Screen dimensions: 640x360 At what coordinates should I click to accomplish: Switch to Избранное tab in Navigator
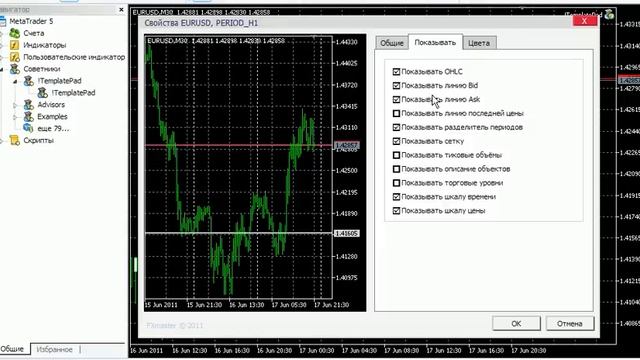pyautogui.click(x=54, y=349)
